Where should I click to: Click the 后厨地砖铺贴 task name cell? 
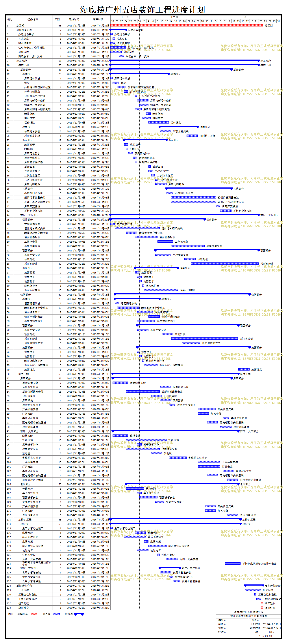pyautogui.click(x=32, y=184)
